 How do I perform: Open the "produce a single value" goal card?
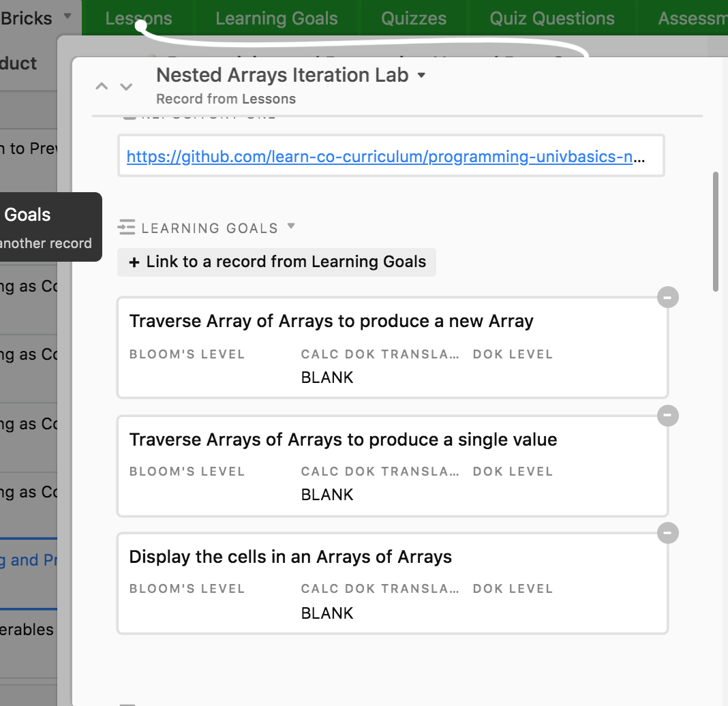(392, 465)
